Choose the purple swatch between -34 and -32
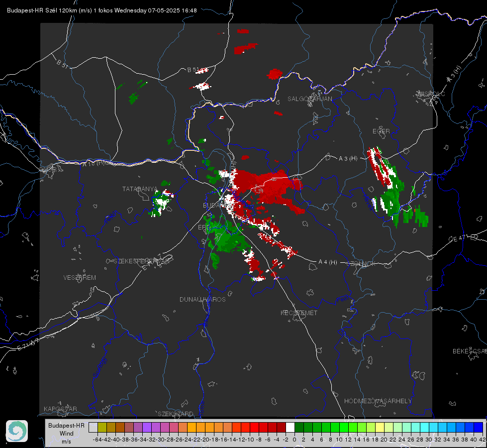Image resolution: width=487 pixels, height=448 pixels. coord(147,427)
